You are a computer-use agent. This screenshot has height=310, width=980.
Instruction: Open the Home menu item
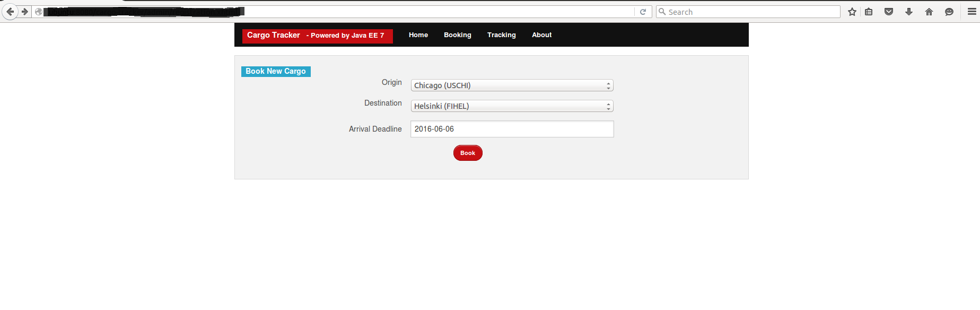coord(418,35)
